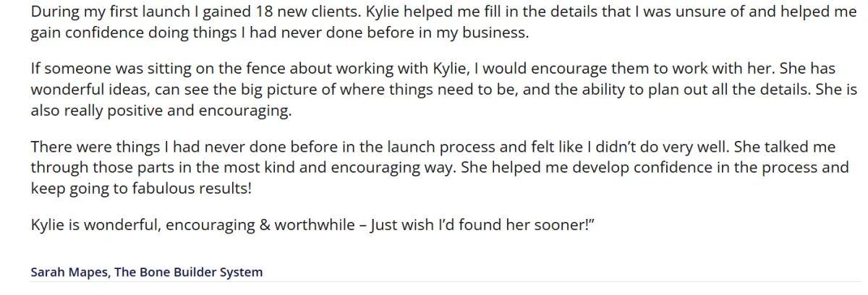Click the phrase "most kind and encouraging way"
868x295 pixels.
tap(342, 168)
